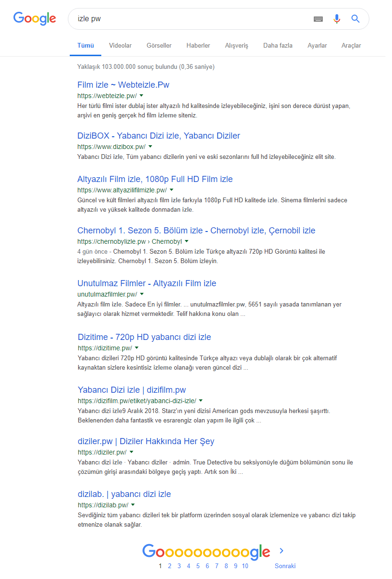Switch to the Görseller tab
The width and height of the screenshot is (392, 579).
pyautogui.click(x=159, y=46)
